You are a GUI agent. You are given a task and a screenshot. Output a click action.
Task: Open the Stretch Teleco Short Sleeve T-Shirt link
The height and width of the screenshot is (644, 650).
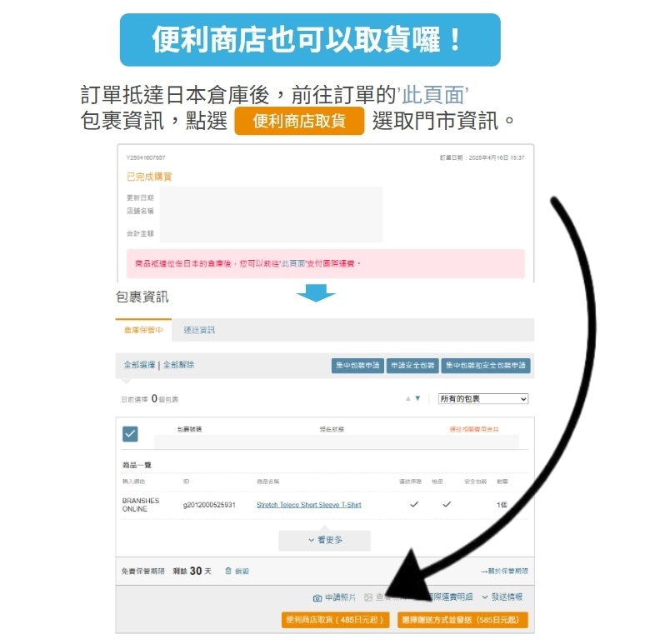point(309,505)
